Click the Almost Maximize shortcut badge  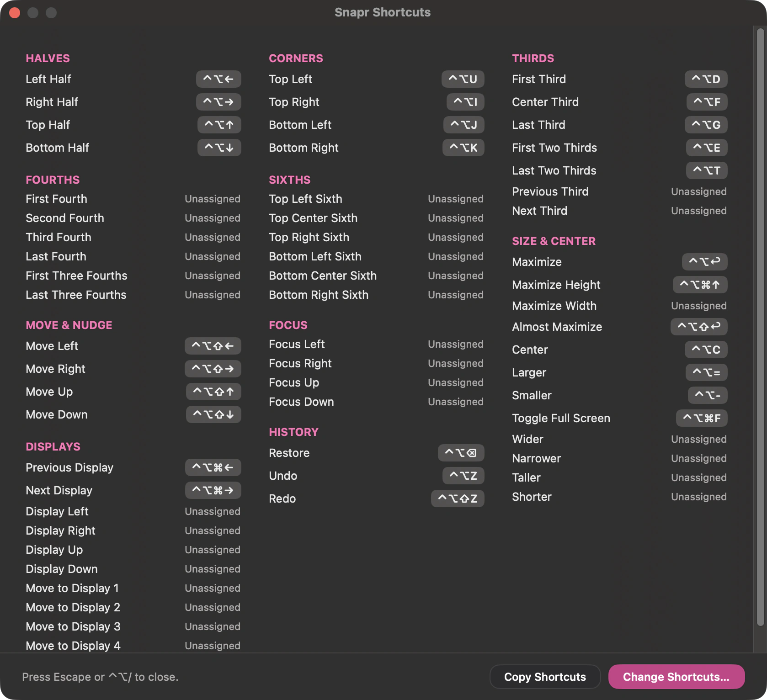pyautogui.click(x=699, y=327)
